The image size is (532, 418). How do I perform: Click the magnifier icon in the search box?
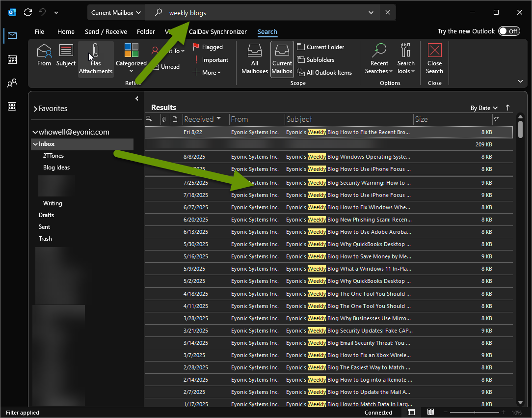(x=159, y=13)
